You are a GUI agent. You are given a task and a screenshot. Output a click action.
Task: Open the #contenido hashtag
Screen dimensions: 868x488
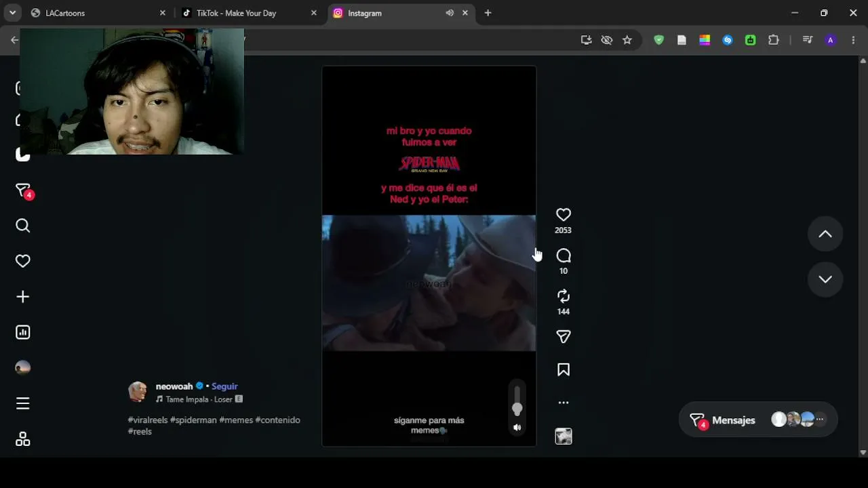tap(277, 420)
